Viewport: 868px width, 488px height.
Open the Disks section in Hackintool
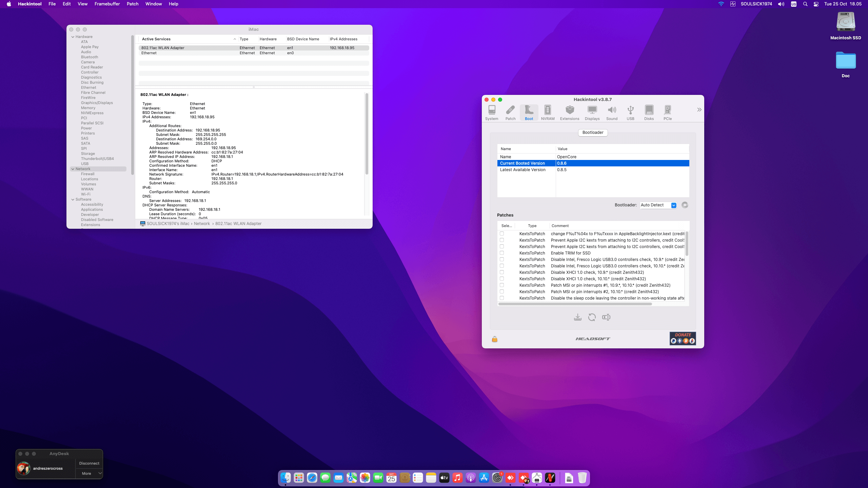point(649,113)
